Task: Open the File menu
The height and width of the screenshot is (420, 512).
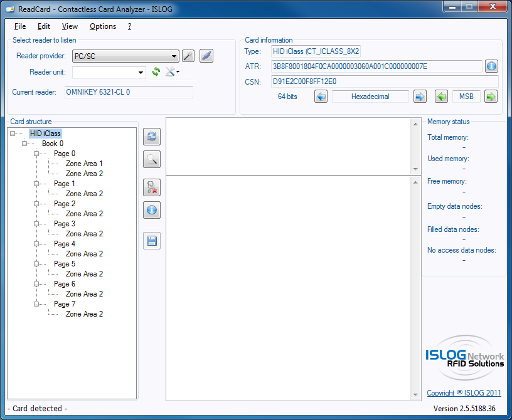Action: point(20,26)
